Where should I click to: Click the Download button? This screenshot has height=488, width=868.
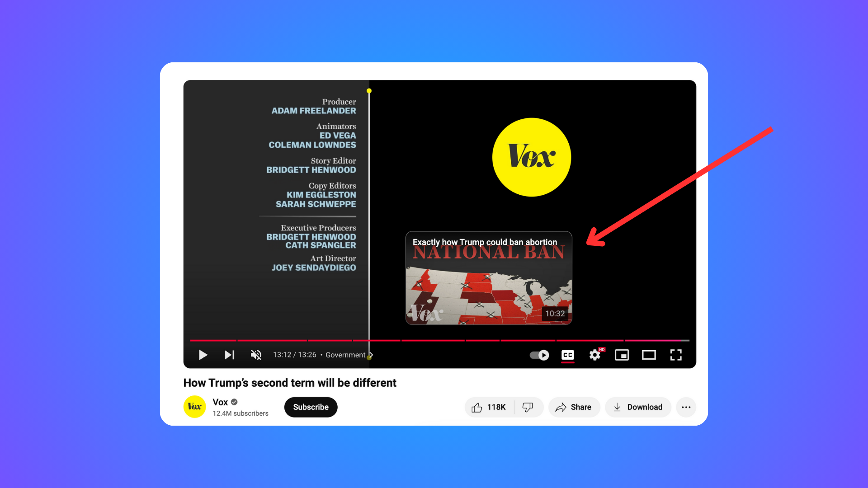click(x=636, y=407)
